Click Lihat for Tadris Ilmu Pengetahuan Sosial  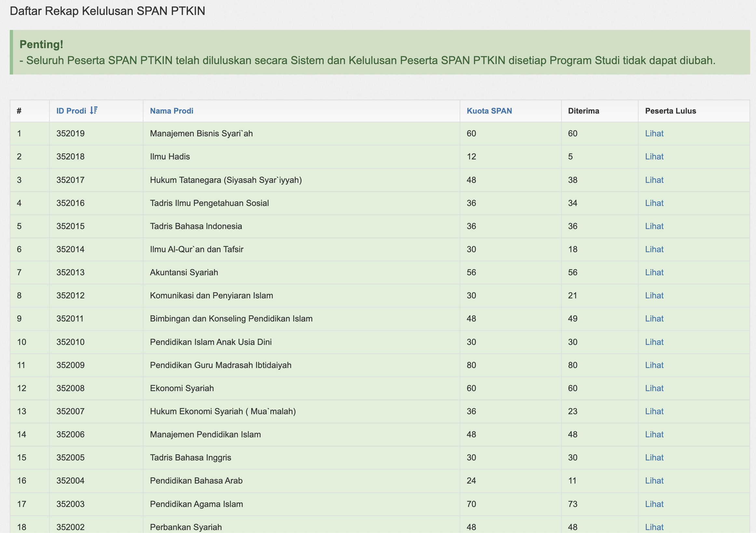(654, 203)
